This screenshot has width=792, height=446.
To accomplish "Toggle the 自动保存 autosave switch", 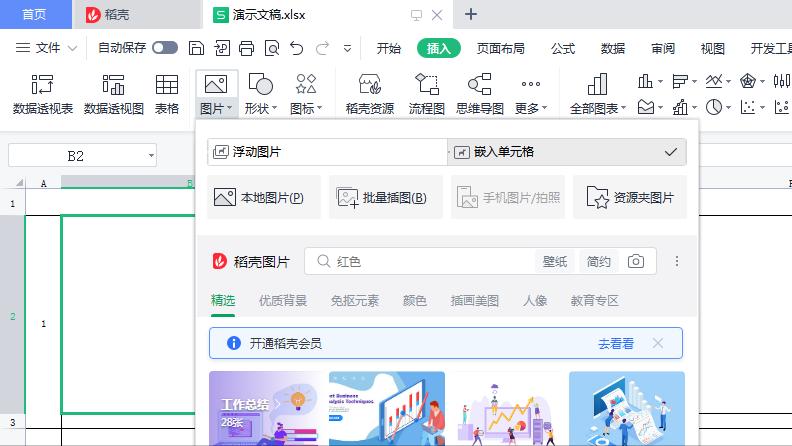I will click(x=165, y=47).
